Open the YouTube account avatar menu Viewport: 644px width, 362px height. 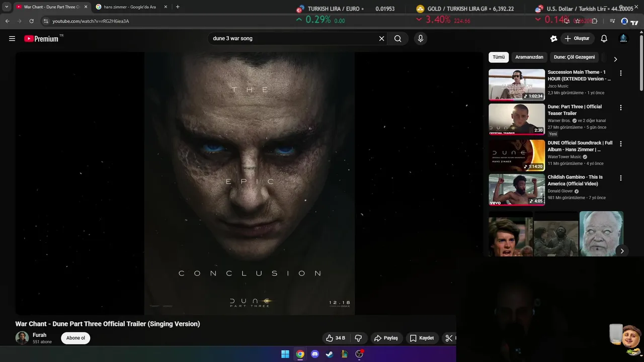point(623,39)
